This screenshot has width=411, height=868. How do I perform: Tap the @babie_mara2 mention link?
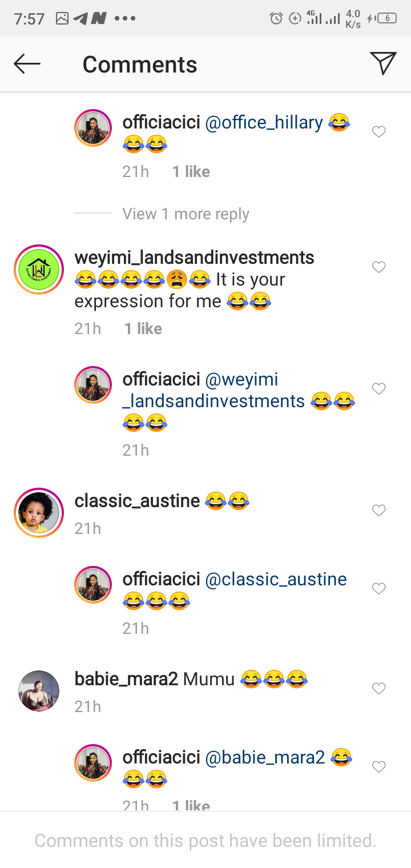265,757
